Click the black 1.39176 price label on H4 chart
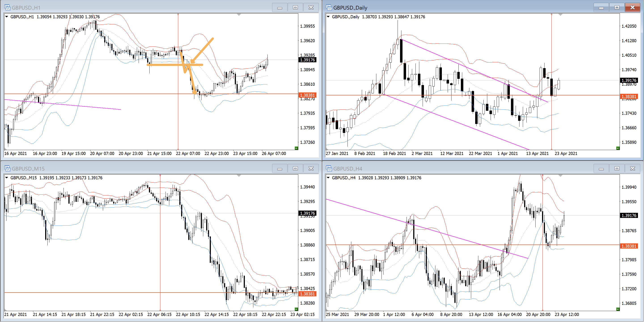The width and height of the screenshot is (644, 322). pyautogui.click(x=629, y=215)
